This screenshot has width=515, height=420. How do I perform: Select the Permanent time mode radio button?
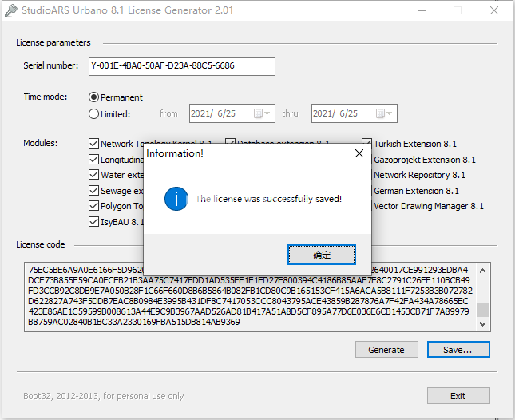(x=93, y=97)
